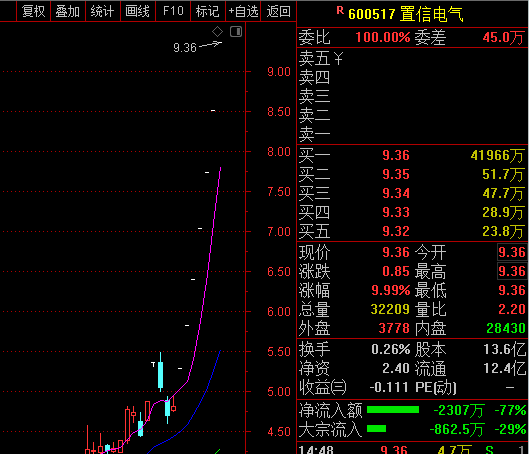Click 买二 price 9.35

[x=396, y=174]
